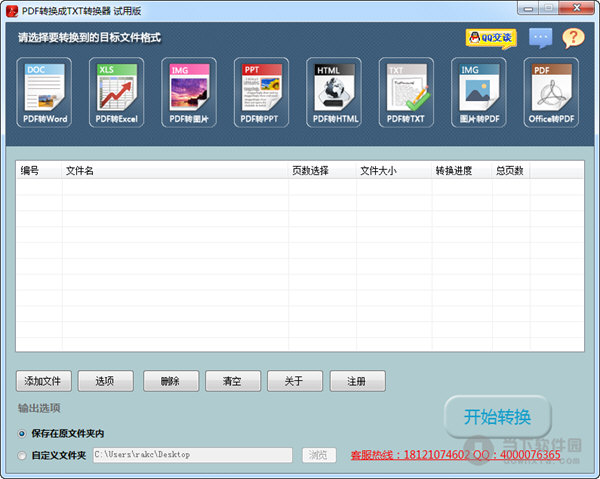
Task: Open the 客服热线 contact link
Action: (x=455, y=455)
